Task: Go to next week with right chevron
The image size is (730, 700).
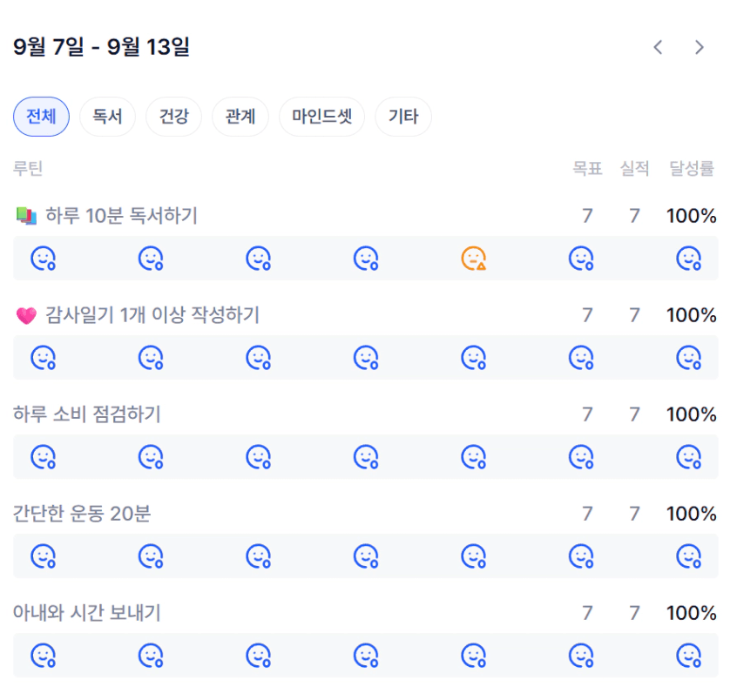Action: 699,47
